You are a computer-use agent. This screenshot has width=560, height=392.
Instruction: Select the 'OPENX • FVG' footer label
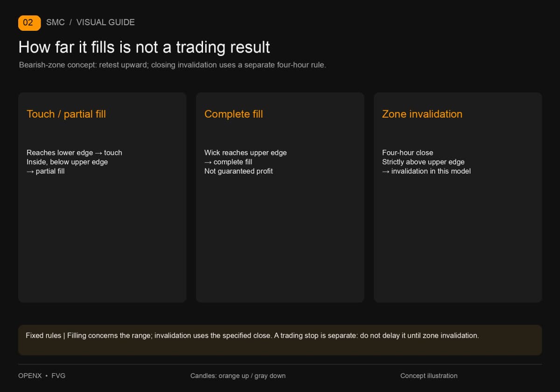point(42,376)
